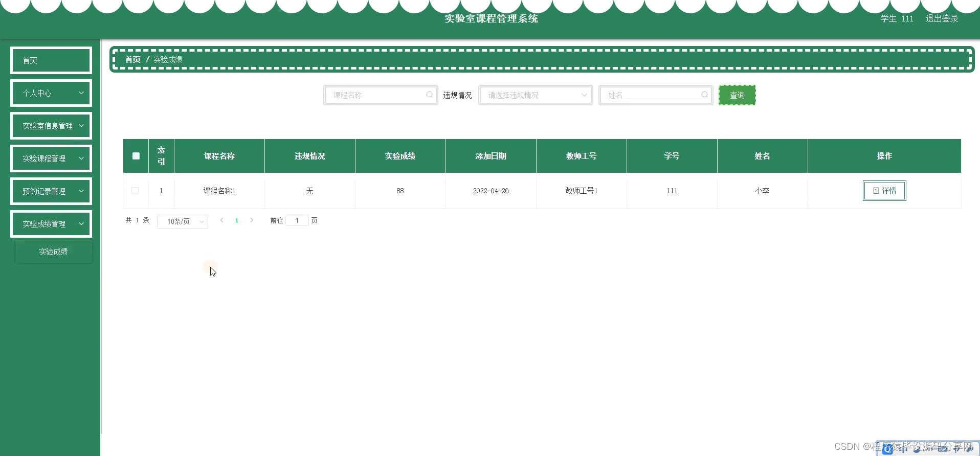Go to the previous page arrow

[x=221, y=220]
